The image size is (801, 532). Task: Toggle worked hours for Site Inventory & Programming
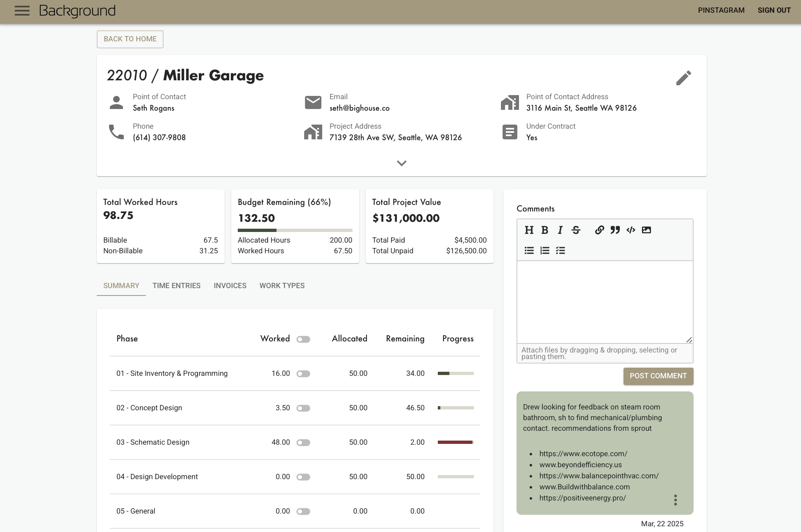pyautogui.click(x=303, y=373)
